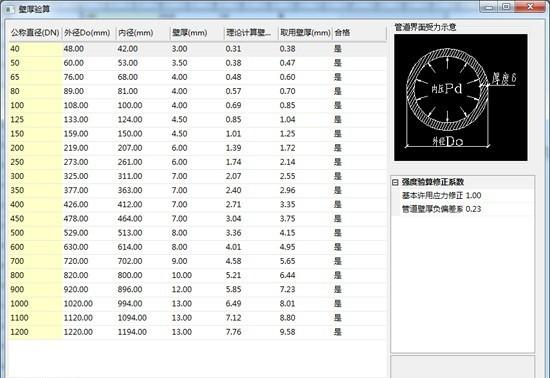
Task: Select the DN 800 cell
Action: (x=35, y=275)
